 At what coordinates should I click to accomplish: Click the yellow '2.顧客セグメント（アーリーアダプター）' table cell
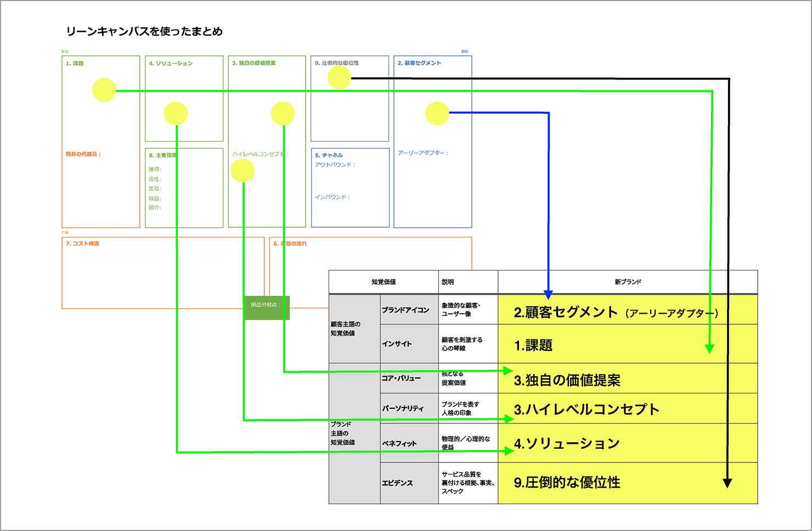(x=628, y=310)
